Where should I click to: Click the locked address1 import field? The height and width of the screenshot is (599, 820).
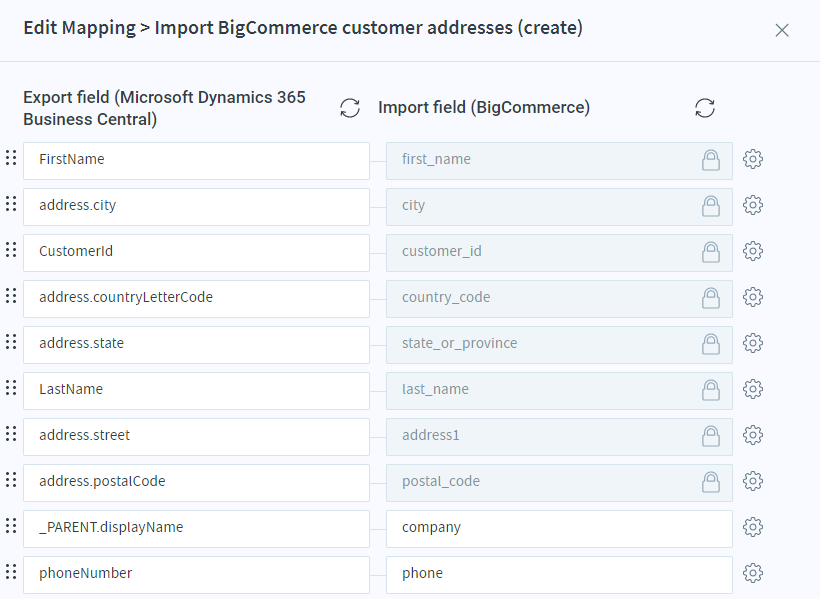coord(559,437)
